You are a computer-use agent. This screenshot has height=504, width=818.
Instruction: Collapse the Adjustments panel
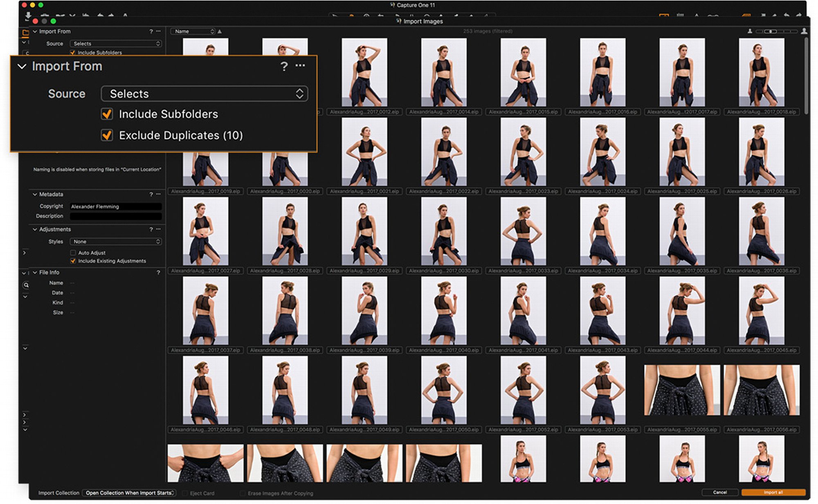35,230
